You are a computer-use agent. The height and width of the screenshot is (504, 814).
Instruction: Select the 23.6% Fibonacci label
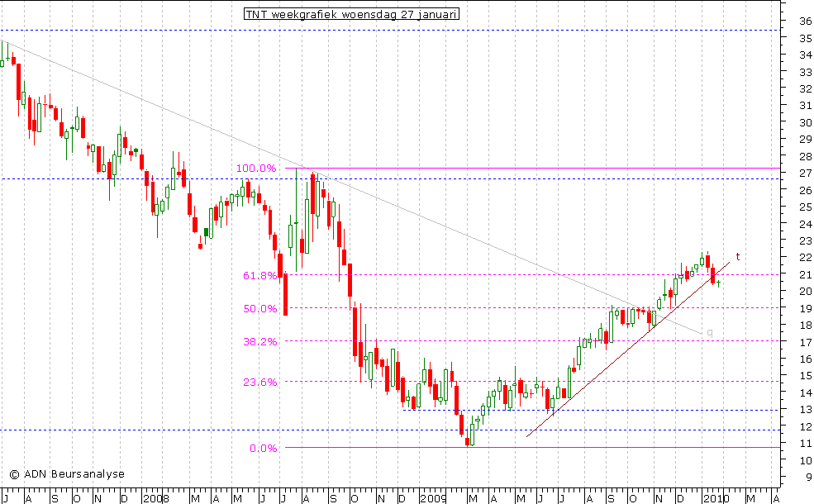click(260, 383)
